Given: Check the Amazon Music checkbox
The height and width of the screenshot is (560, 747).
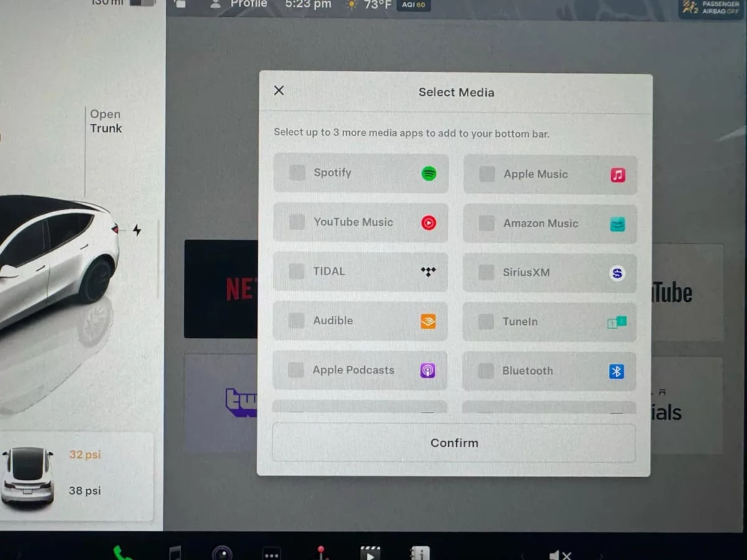Looking at the screenshot, I should click(x=487, y=223).
